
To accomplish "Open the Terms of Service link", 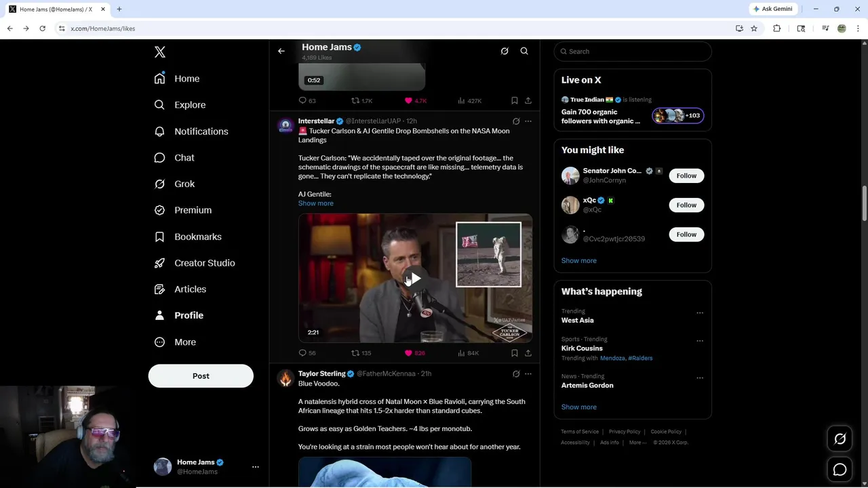I will [x=580, y=432].
